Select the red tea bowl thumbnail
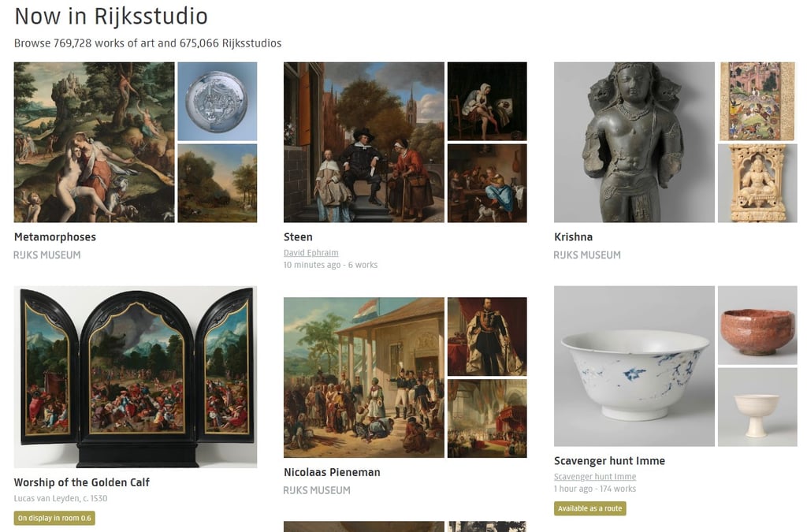 (x=757, y=326)
